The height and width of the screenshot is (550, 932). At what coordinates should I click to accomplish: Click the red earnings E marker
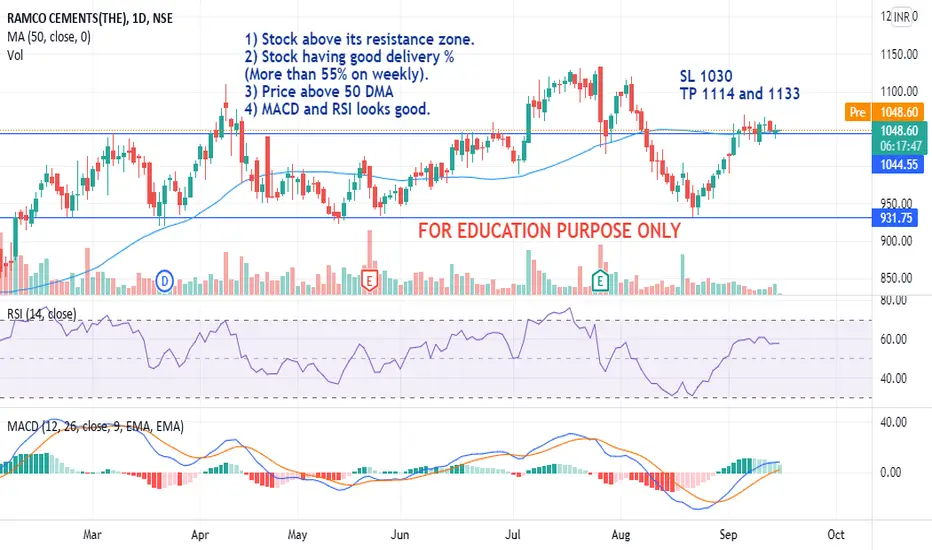point(370,280)
